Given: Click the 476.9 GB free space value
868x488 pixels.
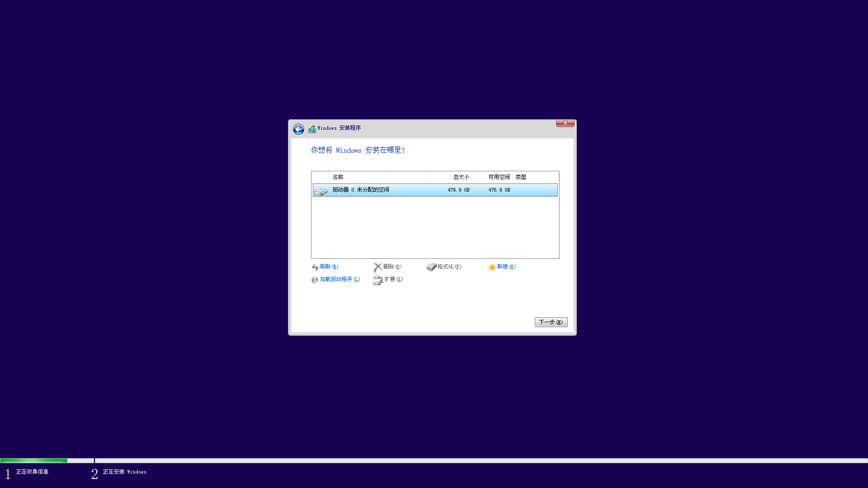Looking at the screenshot, I should tap(500, 190).
